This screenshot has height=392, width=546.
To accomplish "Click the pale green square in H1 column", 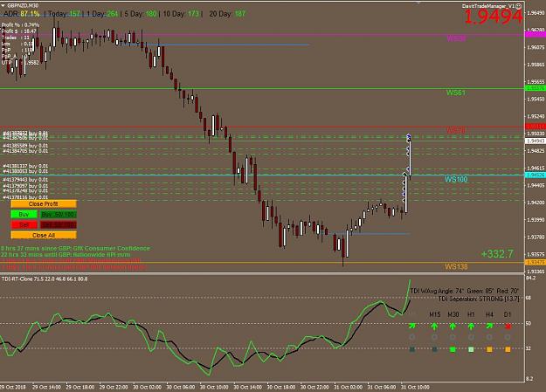I will 471,349.
